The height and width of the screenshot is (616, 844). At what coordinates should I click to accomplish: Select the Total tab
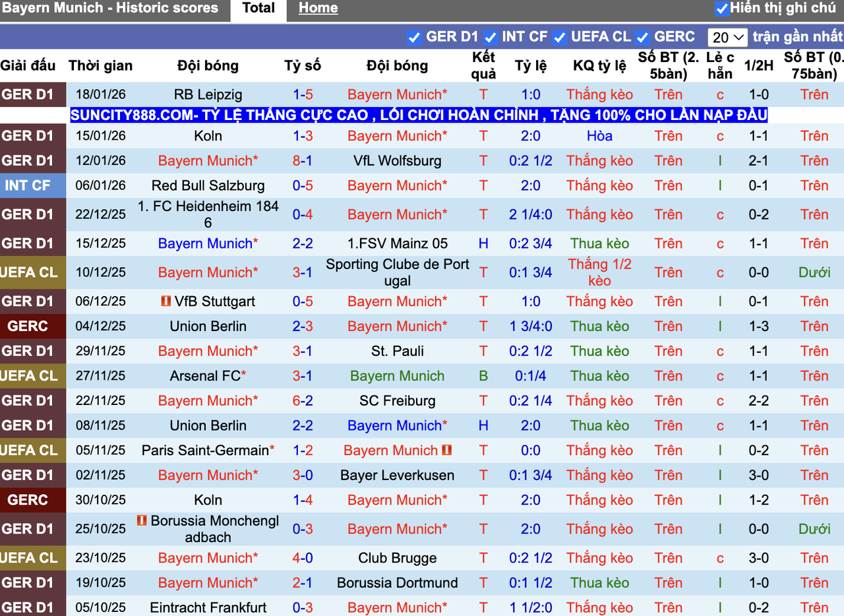258,8
